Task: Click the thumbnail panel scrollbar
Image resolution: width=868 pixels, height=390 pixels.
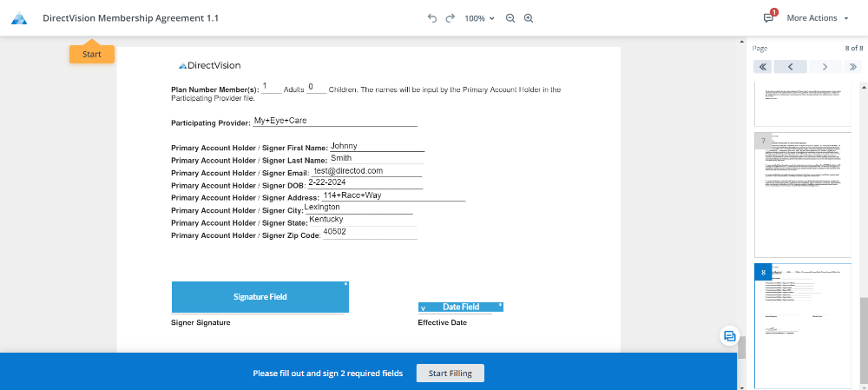Action: pyautogui.click(x=862, y=330)
